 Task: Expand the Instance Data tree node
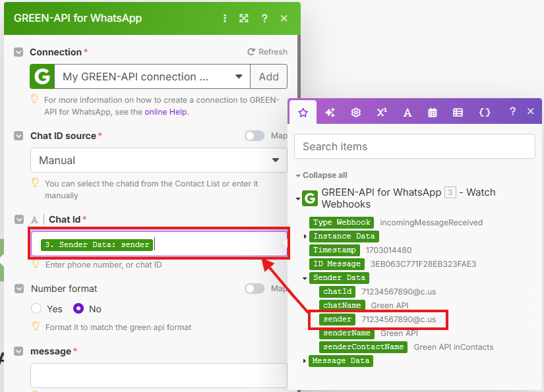pos(305,237)
